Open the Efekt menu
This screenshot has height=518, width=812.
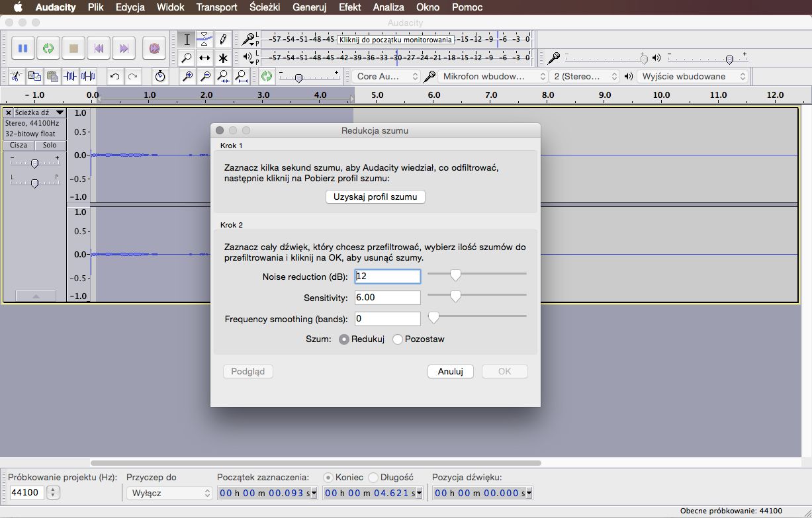349,7
